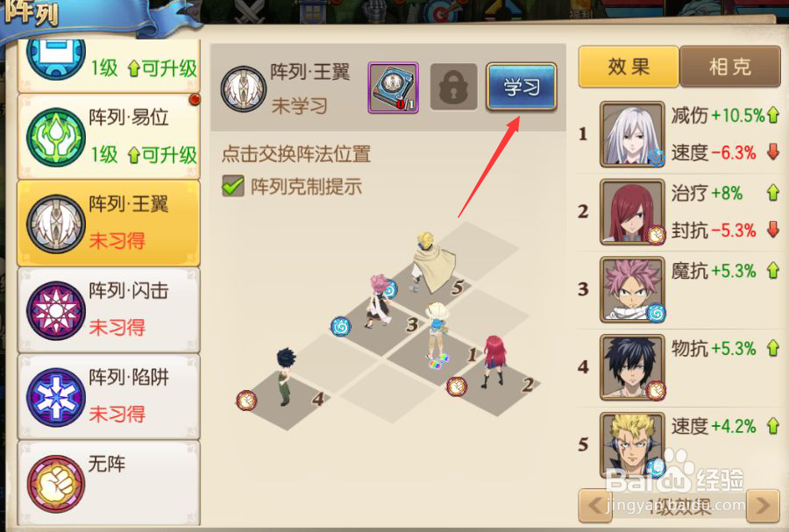Show the previous level effect with left arrow

tap(595, 505)
